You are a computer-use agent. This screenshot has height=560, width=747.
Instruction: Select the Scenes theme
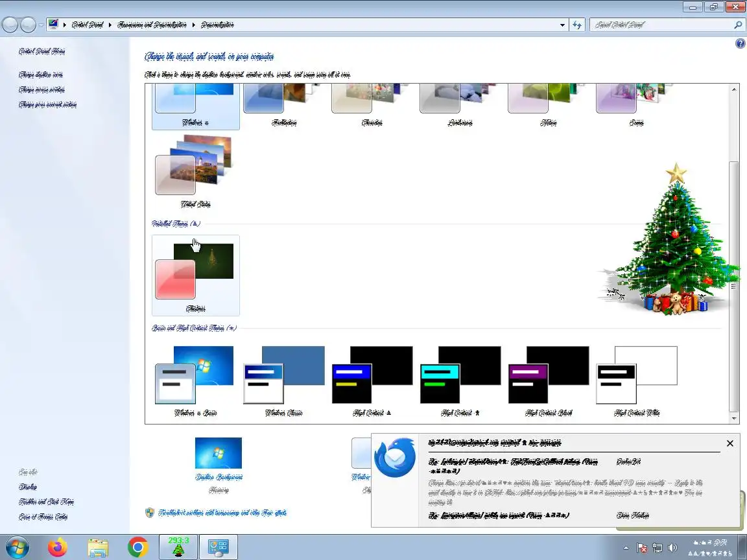tap(637, 106)
